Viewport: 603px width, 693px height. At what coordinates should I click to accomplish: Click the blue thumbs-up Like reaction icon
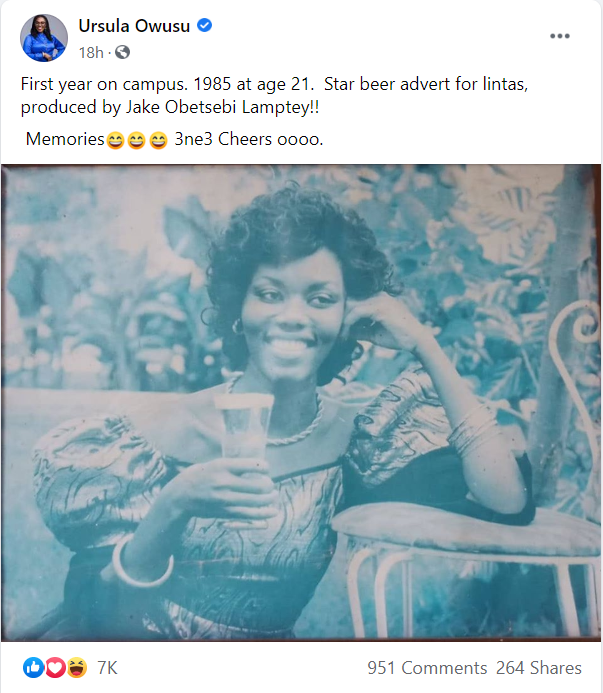34,667
